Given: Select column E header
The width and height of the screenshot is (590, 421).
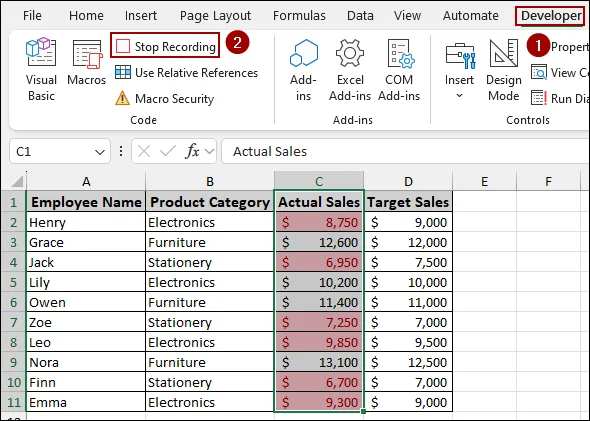Looking at the screenshot, I should tap(485, 181).
